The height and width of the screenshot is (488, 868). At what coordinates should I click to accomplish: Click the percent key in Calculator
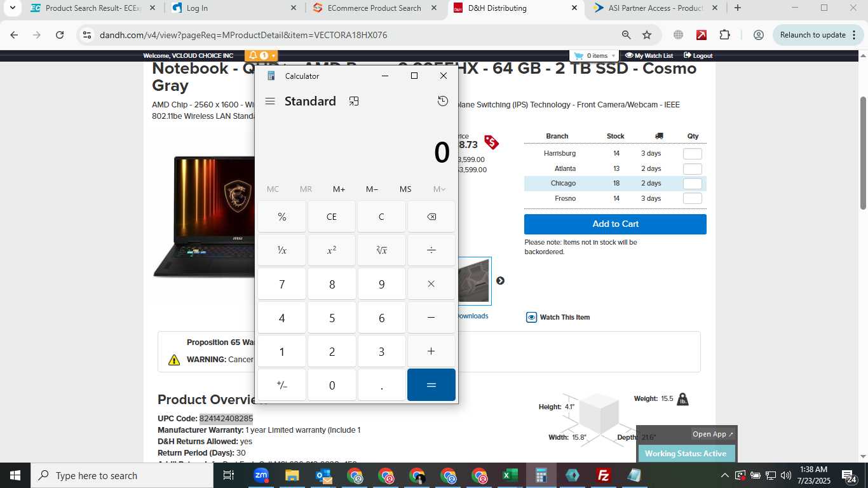(x=282, y=217)
